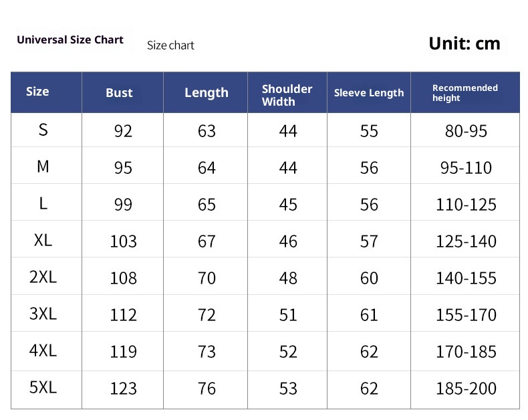Click shoulder width 51 in 3XL row

click(288, 314)
